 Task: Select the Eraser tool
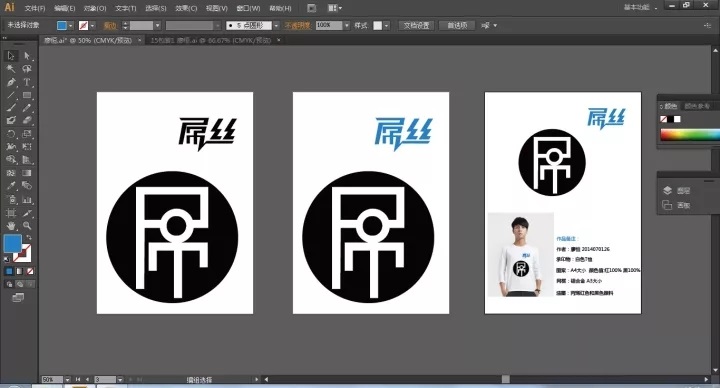27,120
